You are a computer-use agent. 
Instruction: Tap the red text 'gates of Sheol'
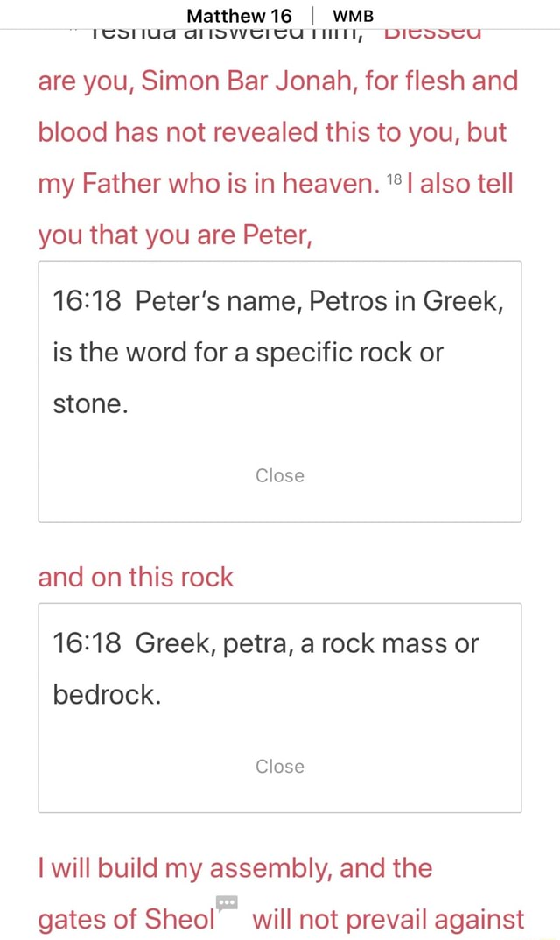point(125,920)
